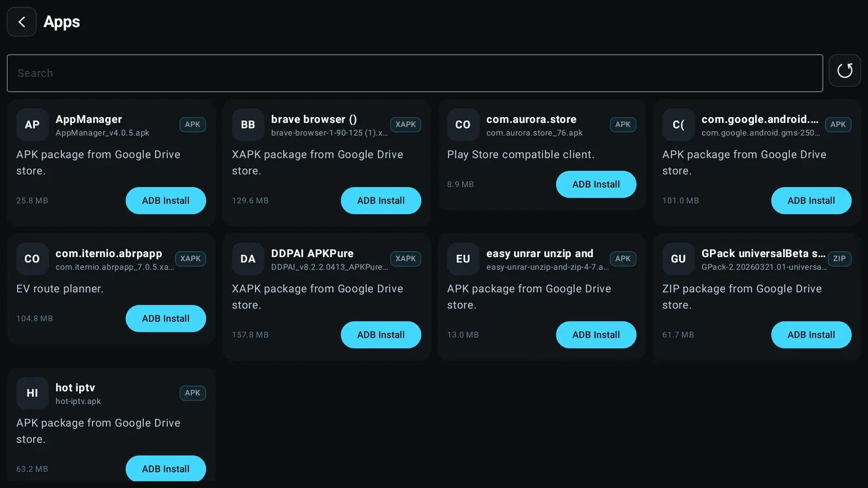The width and height of the screenshot is (868, 488).
Task: Select the com.aurora.store_76.apk filename
Action: point(534,133)
